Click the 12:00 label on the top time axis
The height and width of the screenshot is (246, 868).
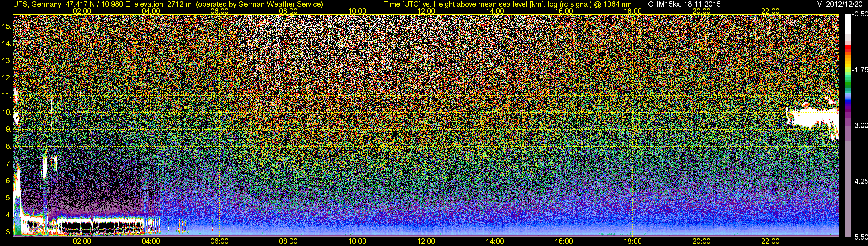pos(426,11)
